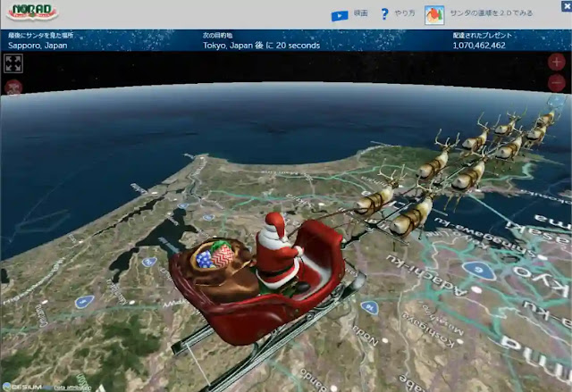The height and width of the screenshot is (392, 572).
Task: Open the Data attribution link
Action: point(71,388)
